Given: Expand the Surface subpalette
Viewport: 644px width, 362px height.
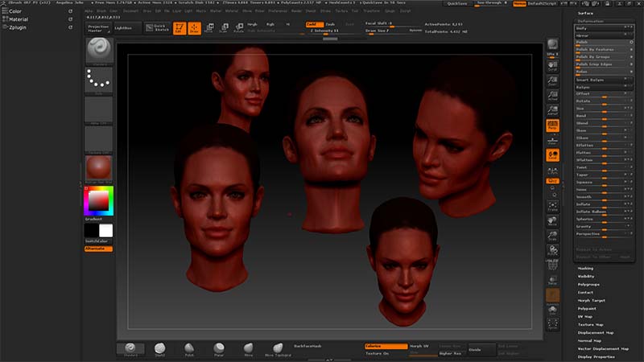Looking at the screenshot, I should (x=585, y=13).
